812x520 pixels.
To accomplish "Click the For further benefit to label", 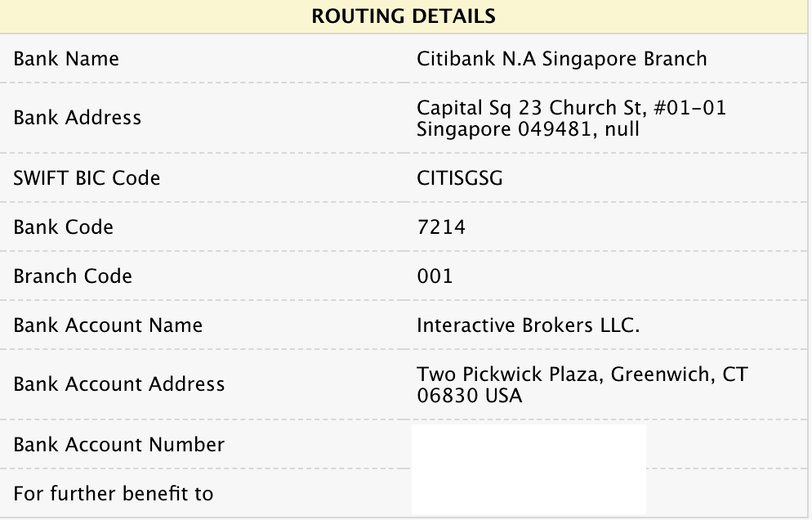I will pos(114,493).
